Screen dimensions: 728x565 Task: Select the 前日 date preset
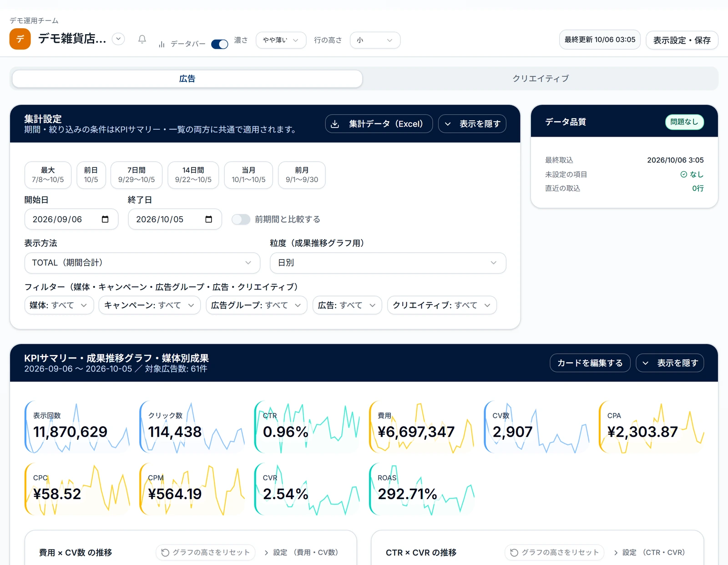coord(91,175)
